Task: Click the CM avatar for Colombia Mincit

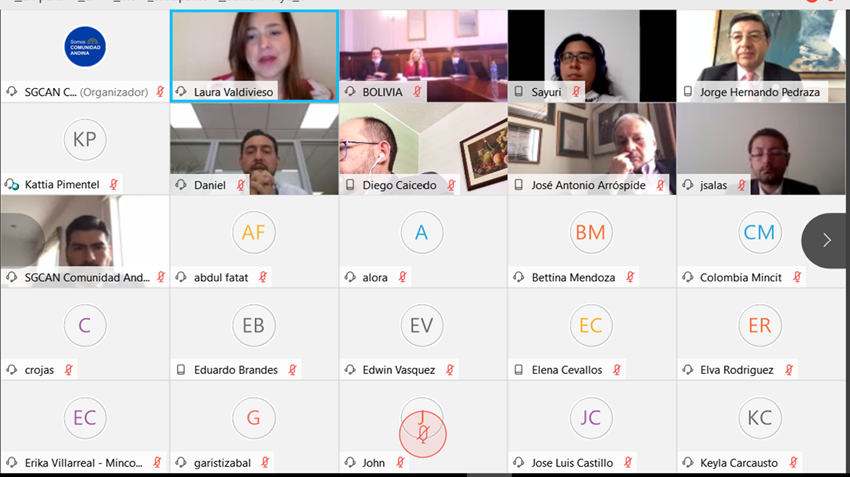Action: tap(759, 233)
